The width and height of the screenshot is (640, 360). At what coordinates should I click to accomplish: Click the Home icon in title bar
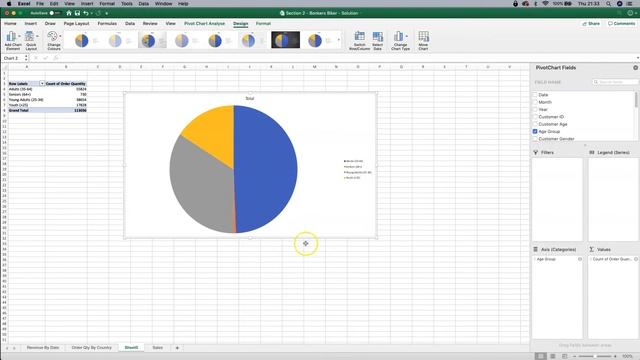click(x=69, y=13)
